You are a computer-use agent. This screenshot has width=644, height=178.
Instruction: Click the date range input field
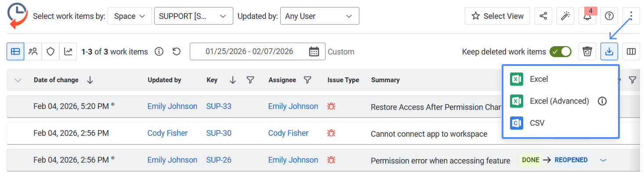pyautogui.click(x=257, y=51)
